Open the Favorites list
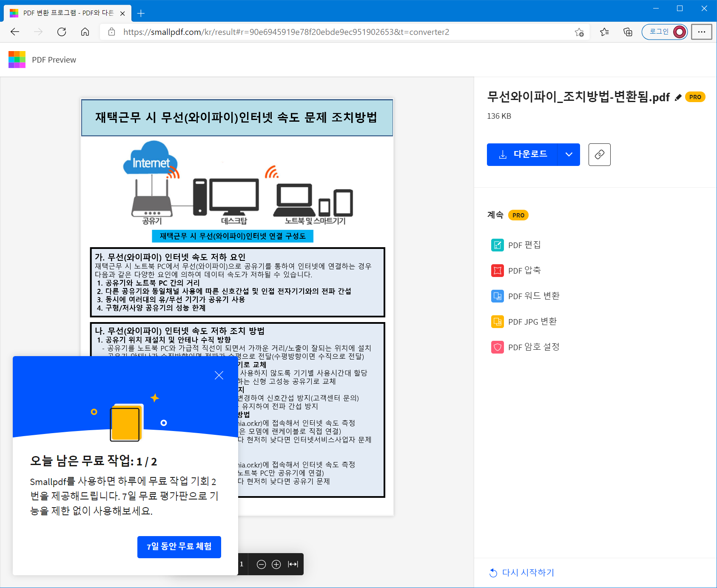 [x=604, y=32]
